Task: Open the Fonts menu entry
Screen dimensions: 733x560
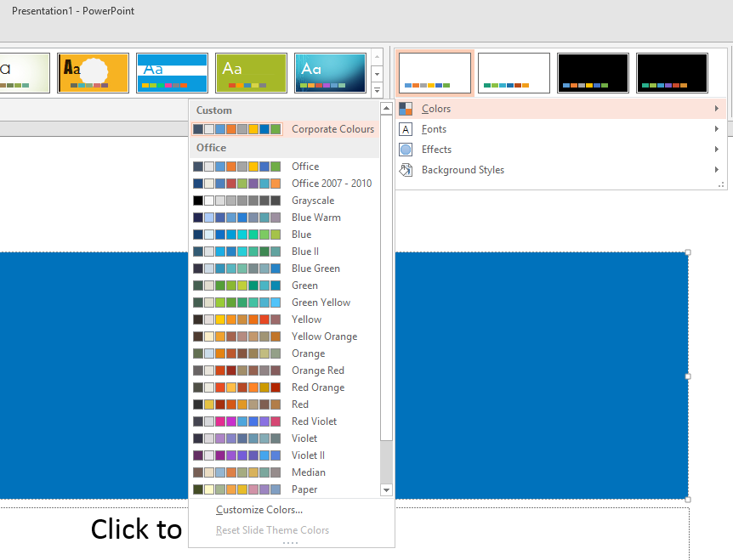Action: (x=436, y=129)
